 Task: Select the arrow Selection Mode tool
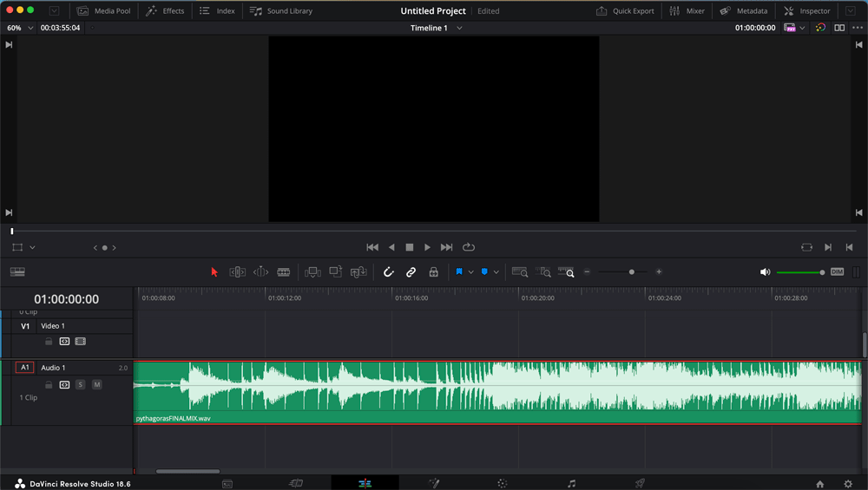(x=214, y=272)
